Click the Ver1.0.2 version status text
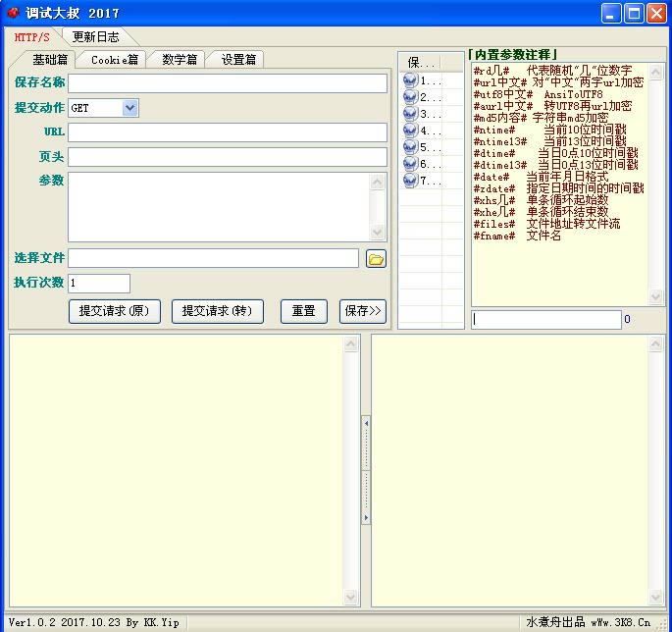Viewport: 672px width, 632px height. click(94, 622)
